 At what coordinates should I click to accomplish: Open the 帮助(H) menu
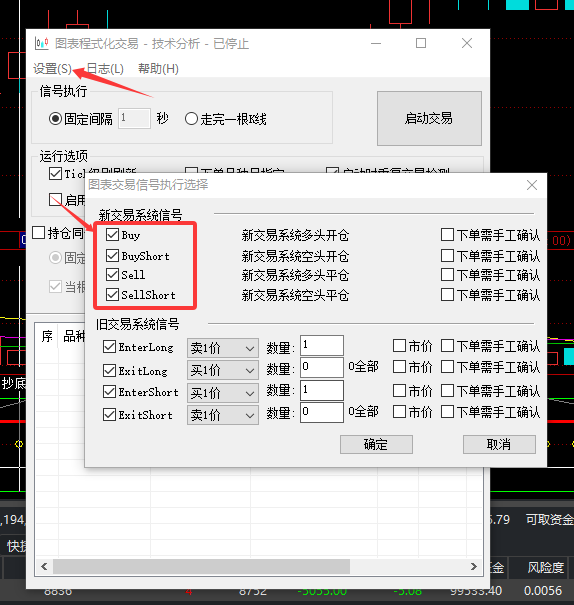pyautogui.click(x=158, y=69)
